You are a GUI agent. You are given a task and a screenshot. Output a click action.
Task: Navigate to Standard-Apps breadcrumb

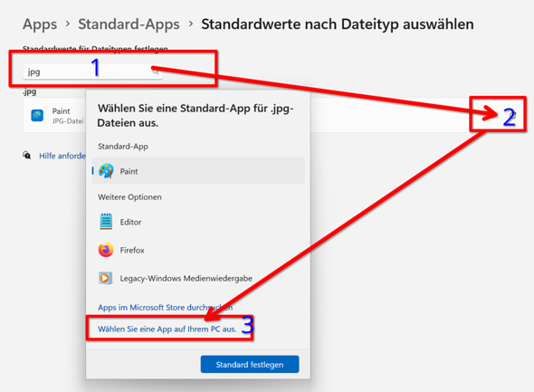129,24
